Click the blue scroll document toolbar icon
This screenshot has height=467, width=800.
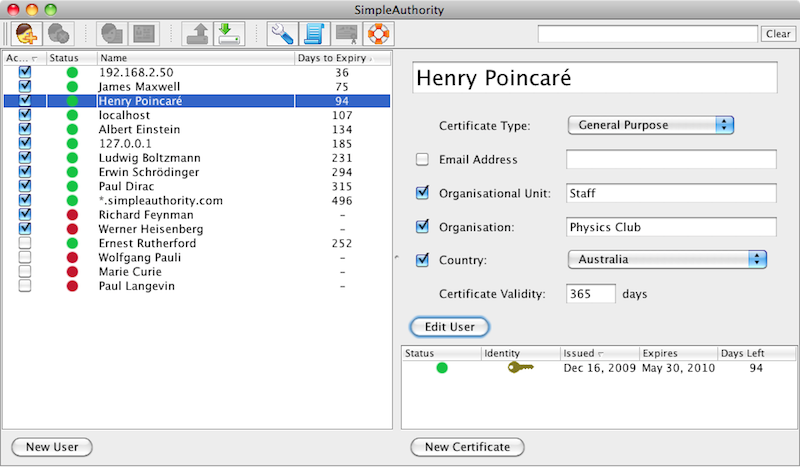[314, 33]
